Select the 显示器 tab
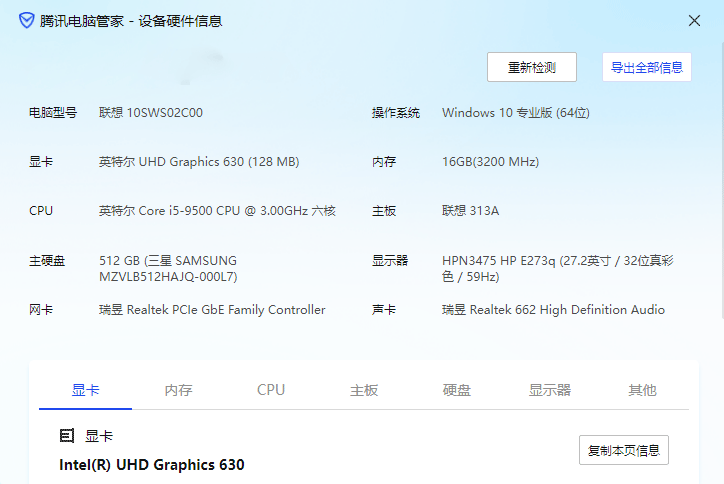 (549, 390)
